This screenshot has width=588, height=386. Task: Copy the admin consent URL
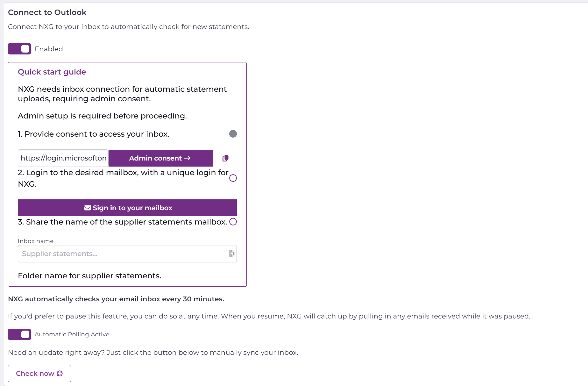point(225,158)
